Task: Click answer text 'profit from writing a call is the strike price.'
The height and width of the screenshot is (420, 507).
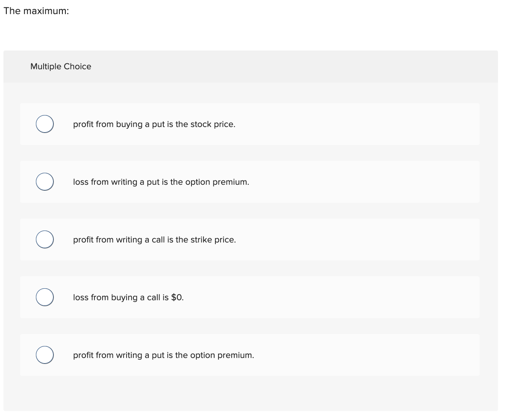Action: [x=155, y=240]
